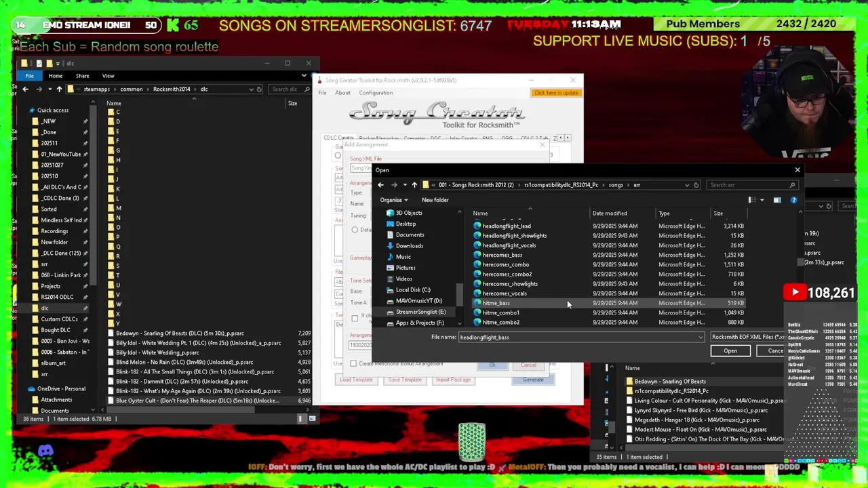Select the hitme_combo1 file icon
The height and width of the screenshot is (488, 868).
click(x=477, y=312)
